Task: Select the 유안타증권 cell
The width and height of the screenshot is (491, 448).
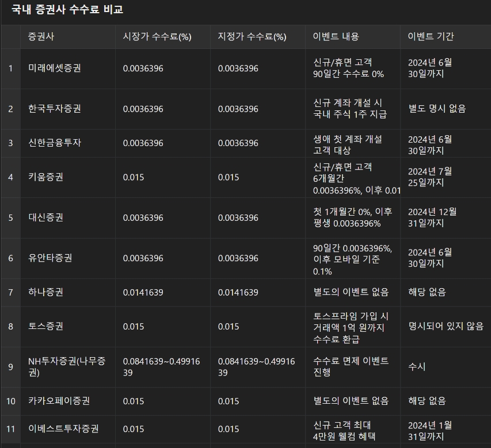Action: click(68, 258)
